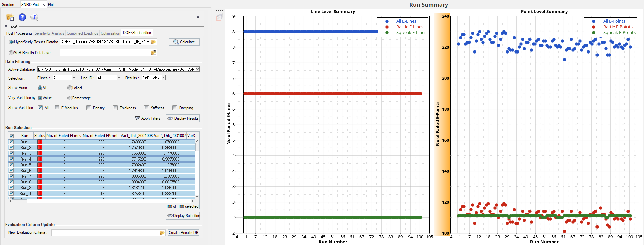Switch to the Post Processing tab

tap(19, 33)
